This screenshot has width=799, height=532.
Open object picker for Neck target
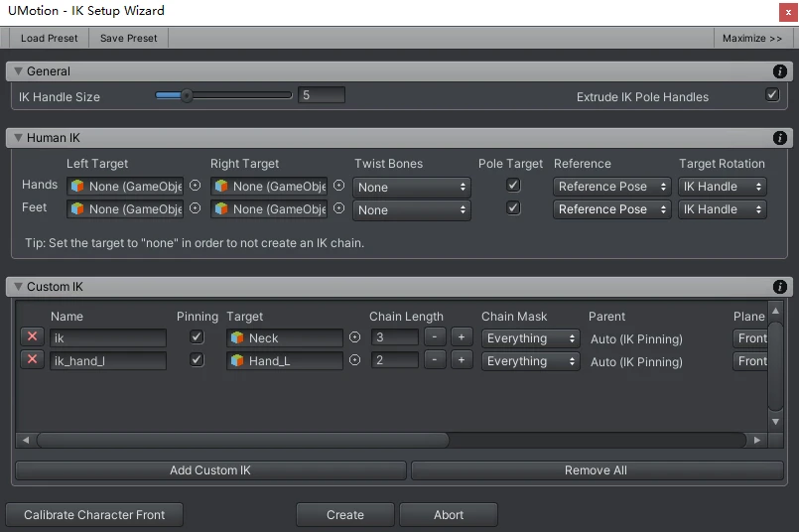pos(354,336)
